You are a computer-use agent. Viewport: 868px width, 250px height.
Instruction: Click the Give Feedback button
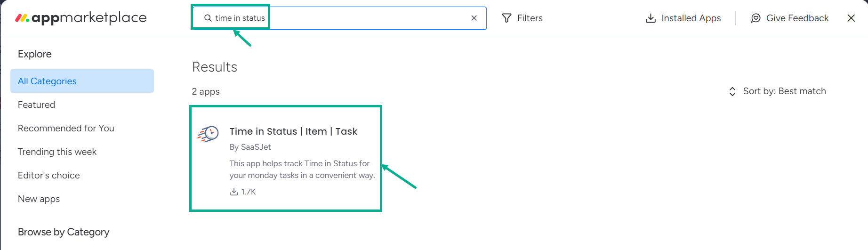coord(790,18)
